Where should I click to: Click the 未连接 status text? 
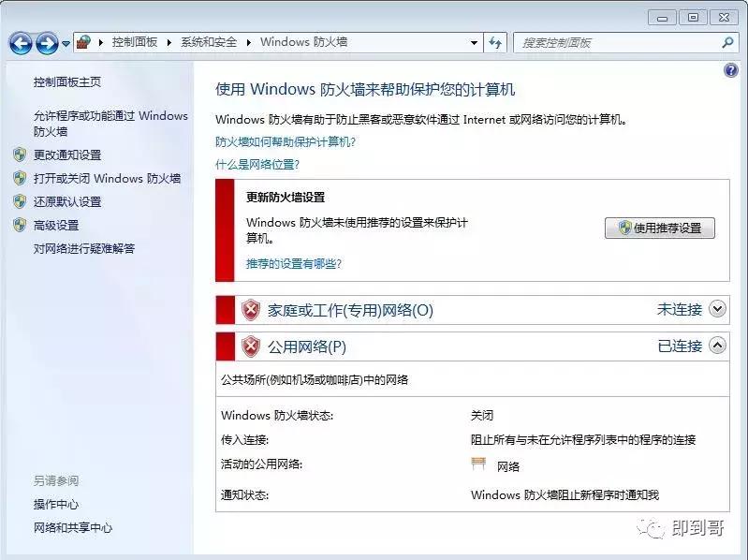680,310
